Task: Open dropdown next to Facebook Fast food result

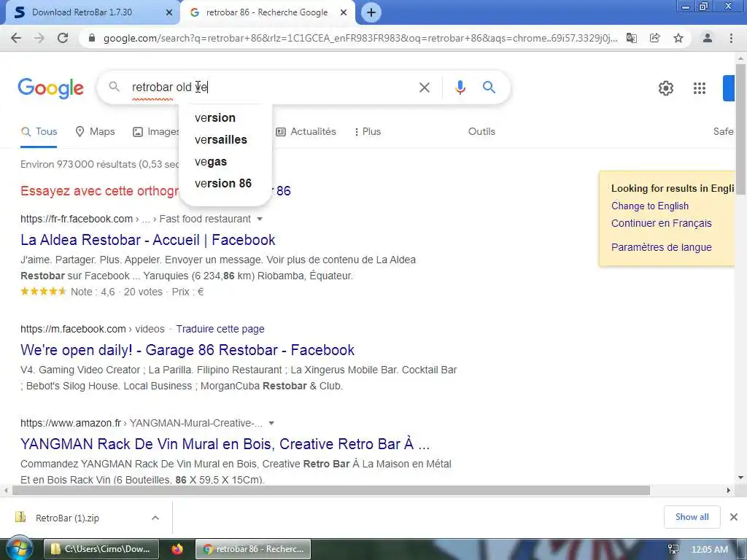Action: [260, 219]
